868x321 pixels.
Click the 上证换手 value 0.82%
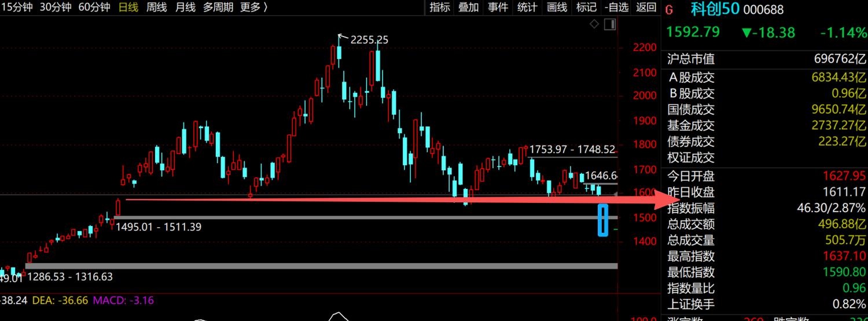[x=849, y=304]
